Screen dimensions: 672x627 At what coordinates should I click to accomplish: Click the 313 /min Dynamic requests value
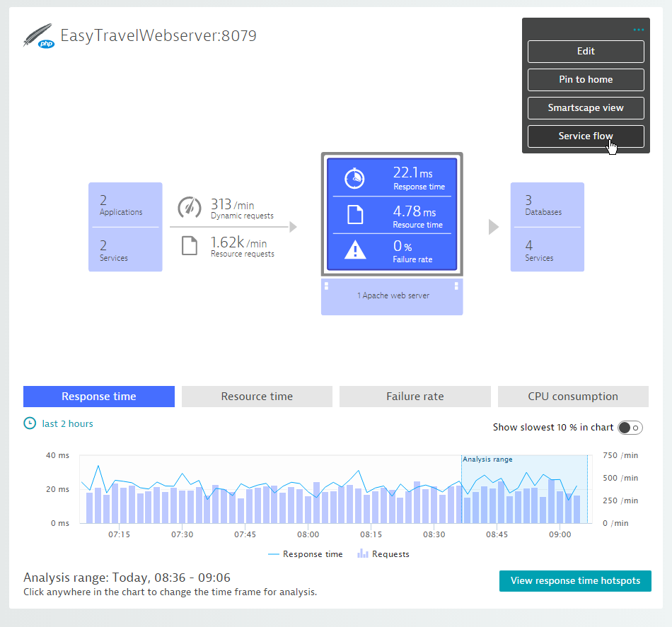(x=242, y=208)
